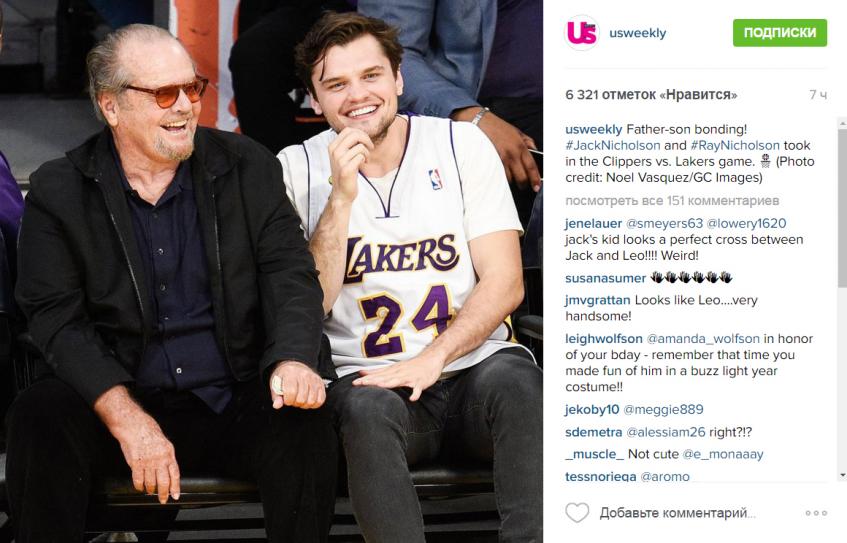The height and width of the screenshot is (543, 847).
Task: Open the @amanda_wolfson mention
Action: coord(703,339)
